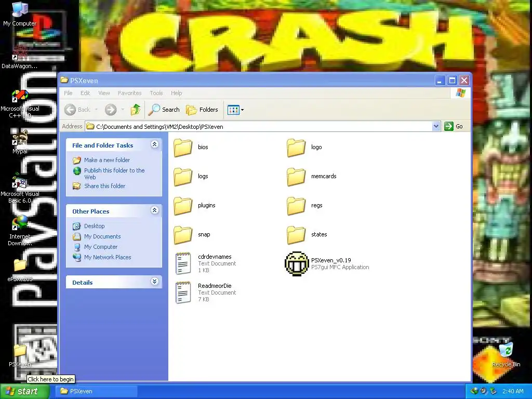
Task: Open the Views dropdown arrow
Action: tap(242, 110)
